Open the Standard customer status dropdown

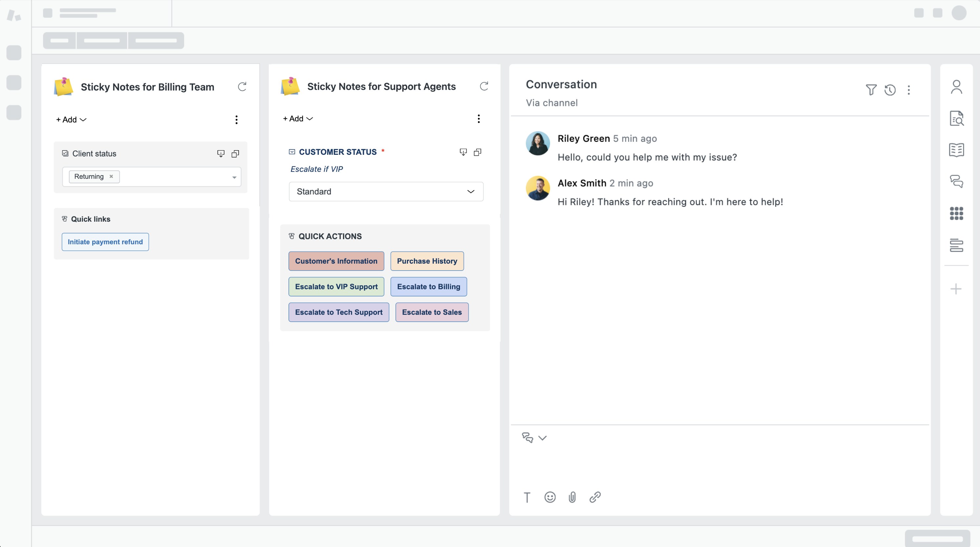click(386, 192)
